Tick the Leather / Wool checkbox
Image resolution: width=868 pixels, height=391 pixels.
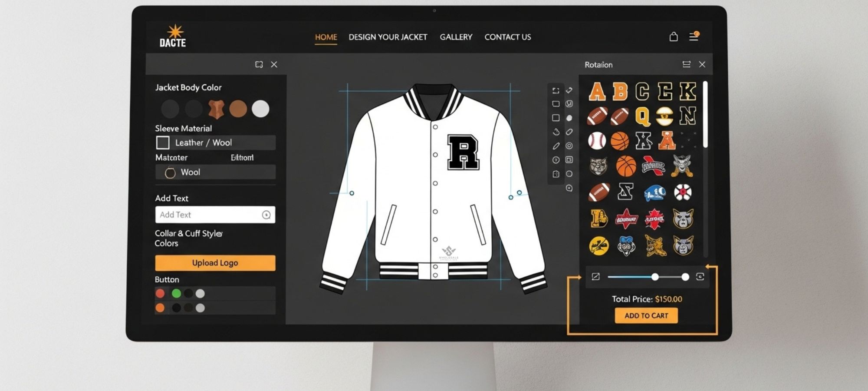coord(163,142)
